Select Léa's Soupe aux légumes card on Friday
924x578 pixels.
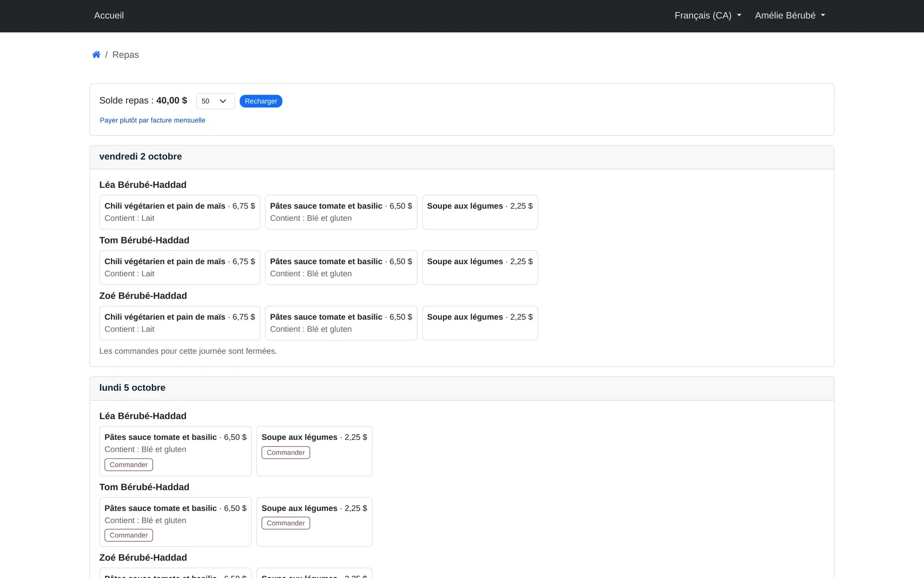[480, 212]
